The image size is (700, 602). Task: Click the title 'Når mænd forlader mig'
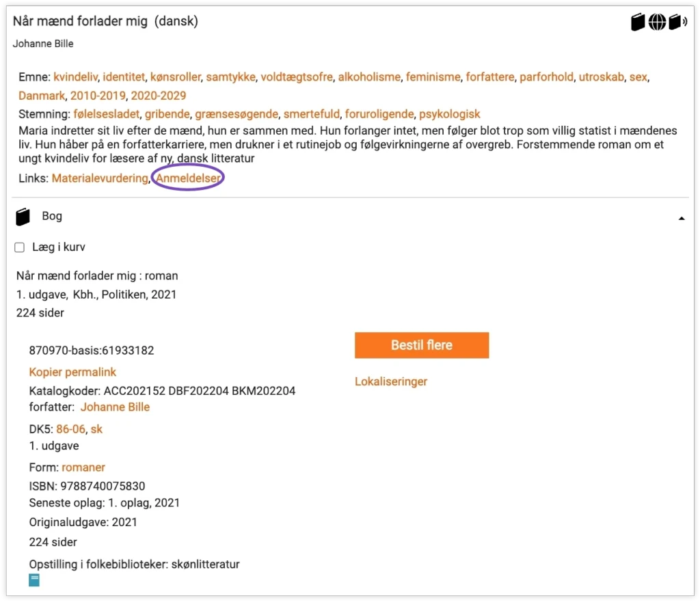pyautogui.click(x=80, y=21)
